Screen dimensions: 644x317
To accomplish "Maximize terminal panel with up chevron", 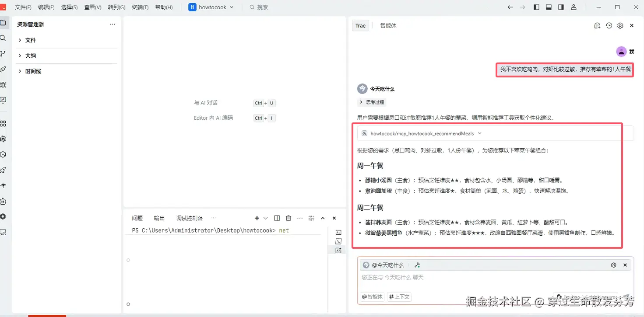I will 323,218.
